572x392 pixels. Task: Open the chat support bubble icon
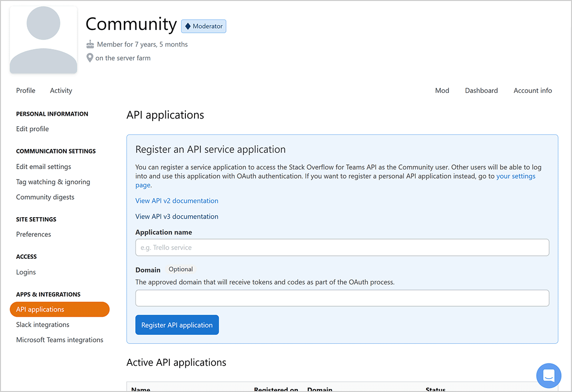[x=549, y=375]
